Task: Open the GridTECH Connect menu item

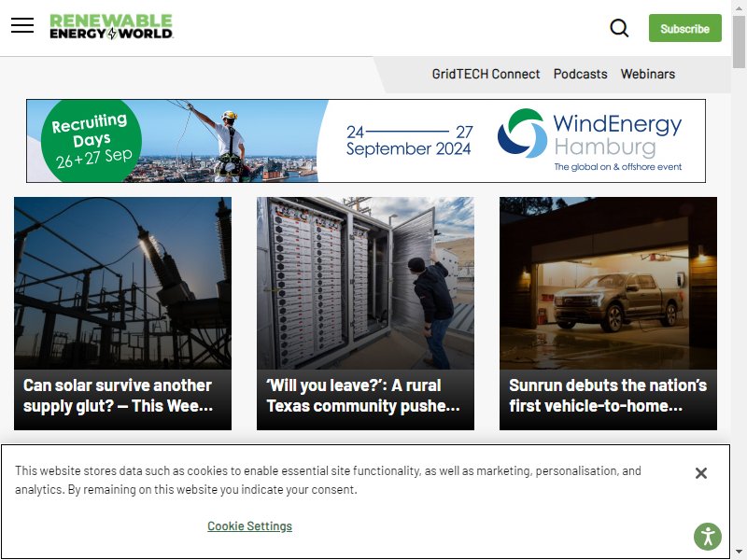Action: click(x=486, y=74)
